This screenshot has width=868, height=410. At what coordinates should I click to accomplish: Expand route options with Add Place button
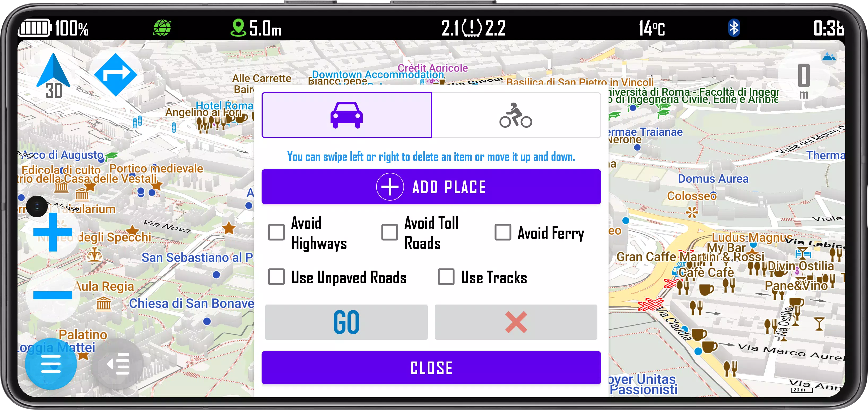pyautogui.click(x=432, y=187)
